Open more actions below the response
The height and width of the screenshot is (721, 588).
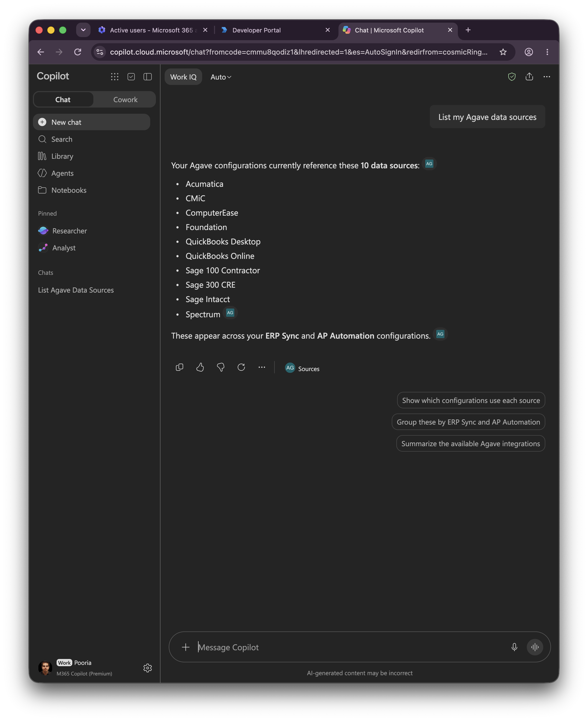(262, 367)
